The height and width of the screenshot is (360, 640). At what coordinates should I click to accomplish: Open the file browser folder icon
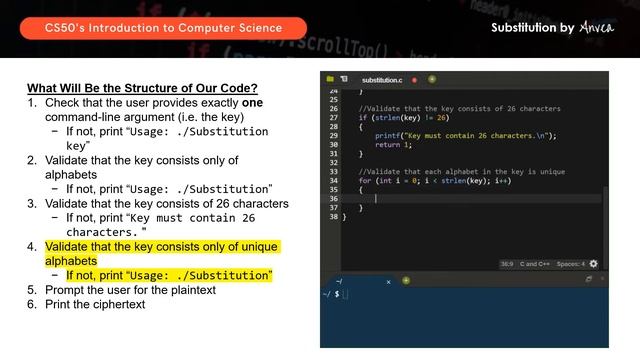pyautogui.click(x=330, y=79)
